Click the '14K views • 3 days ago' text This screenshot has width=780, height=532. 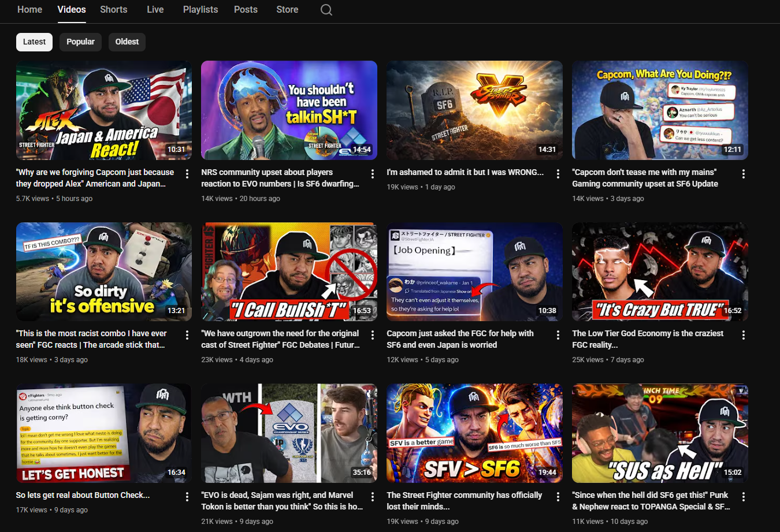608,199
